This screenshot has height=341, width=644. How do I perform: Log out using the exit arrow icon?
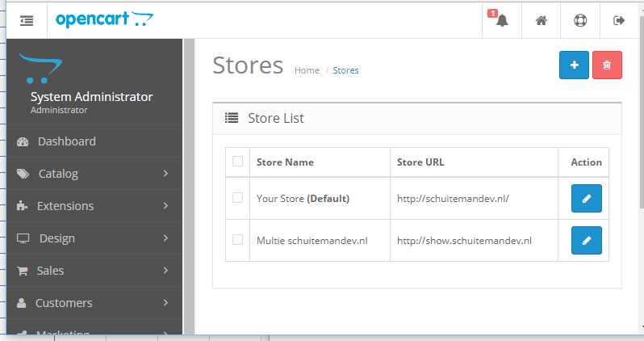[x=619, y=20]
